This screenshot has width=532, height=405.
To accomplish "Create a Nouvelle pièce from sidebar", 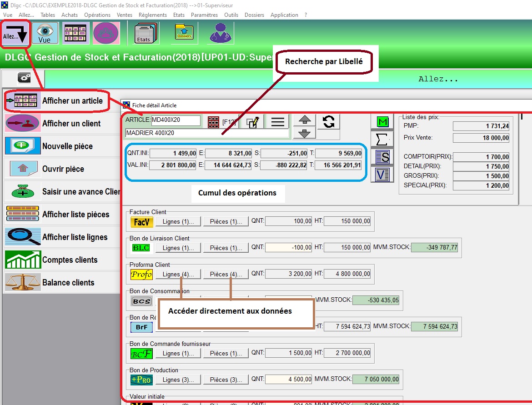I will coord(62,146).
